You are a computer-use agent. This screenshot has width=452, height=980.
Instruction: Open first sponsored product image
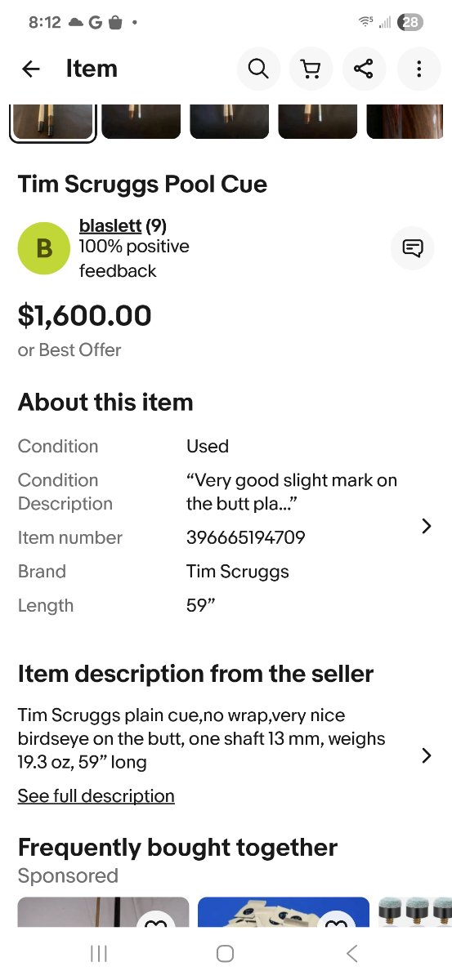click(x=103, y=912)
